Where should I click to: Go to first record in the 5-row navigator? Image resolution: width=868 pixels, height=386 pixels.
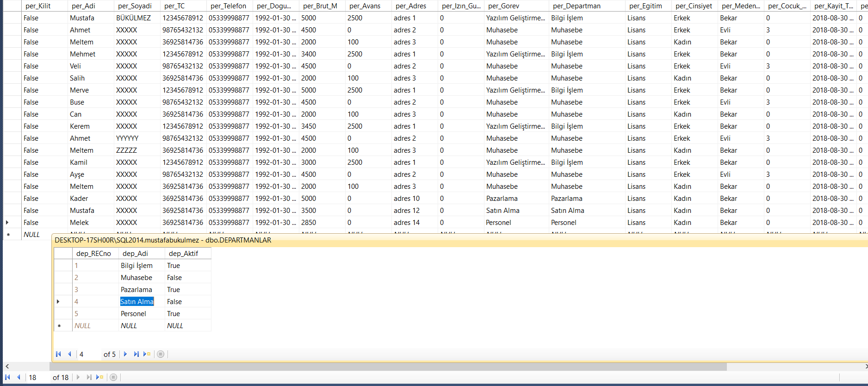tap(58, 354)
